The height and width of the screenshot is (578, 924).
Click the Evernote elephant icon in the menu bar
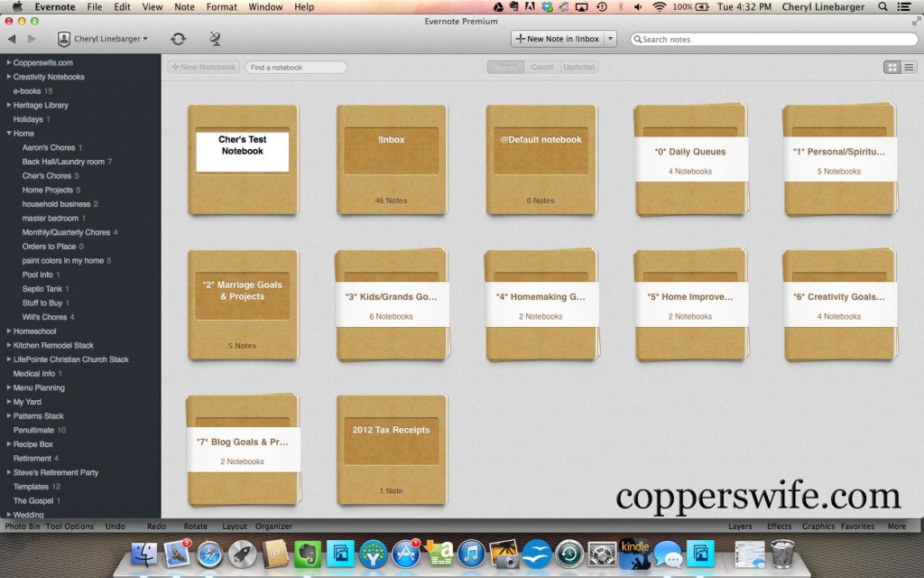(x=513, y=7)
